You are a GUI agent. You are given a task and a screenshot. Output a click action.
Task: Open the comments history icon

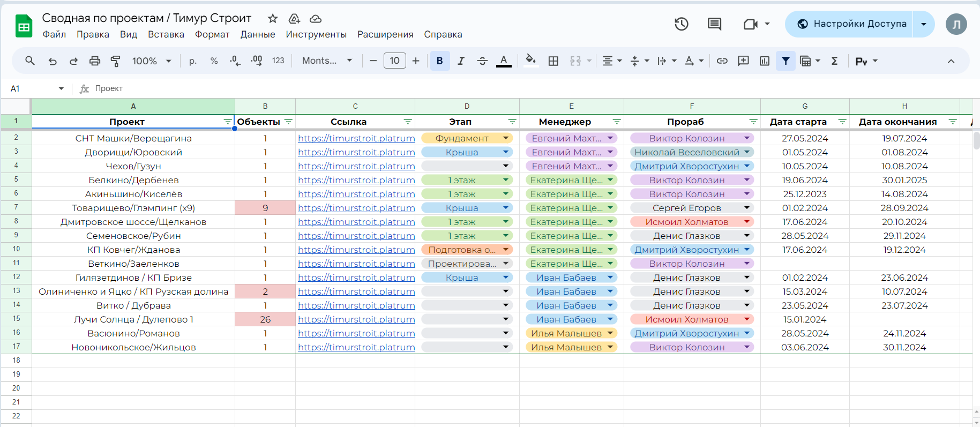(714, 24)
